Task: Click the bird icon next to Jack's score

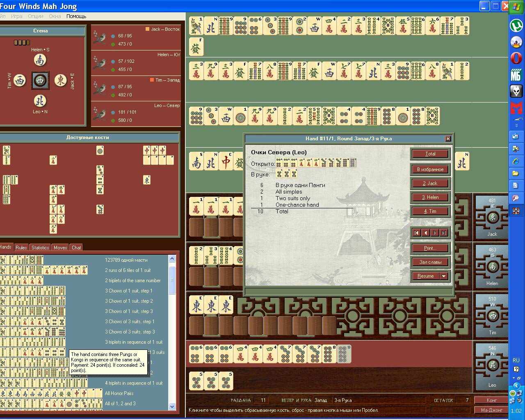Action: tap(99, 38)
